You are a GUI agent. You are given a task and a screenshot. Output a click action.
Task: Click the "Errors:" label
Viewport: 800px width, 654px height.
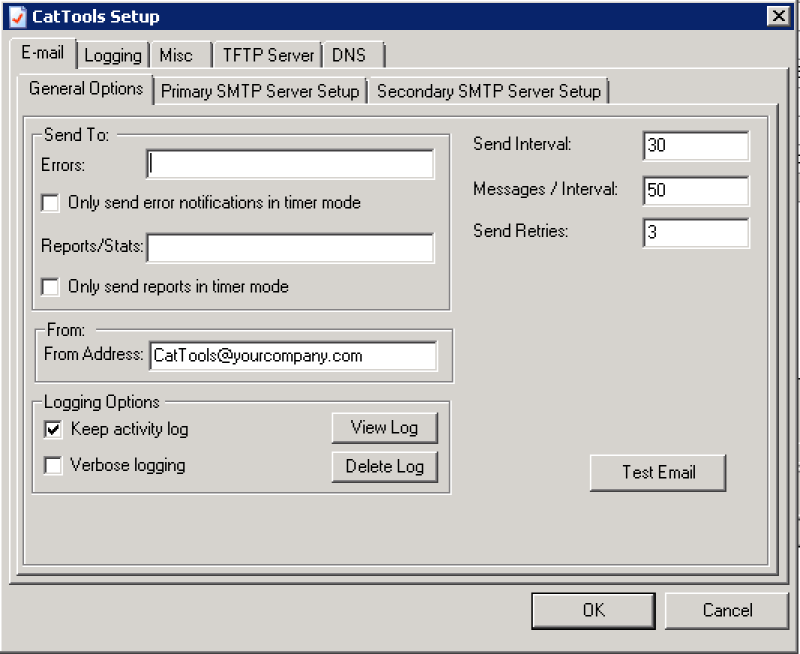(63, 165)
